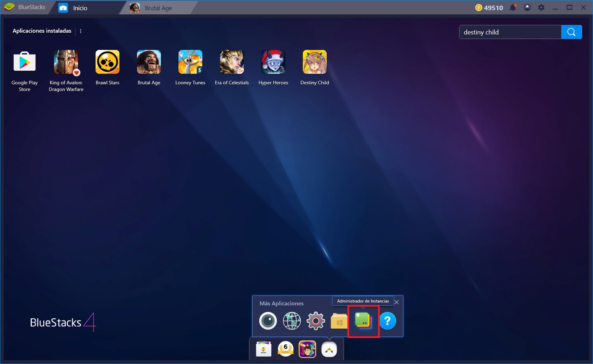Click the search box containing 'destiny child'
593x364 pixels.
[x=510, y=32]
